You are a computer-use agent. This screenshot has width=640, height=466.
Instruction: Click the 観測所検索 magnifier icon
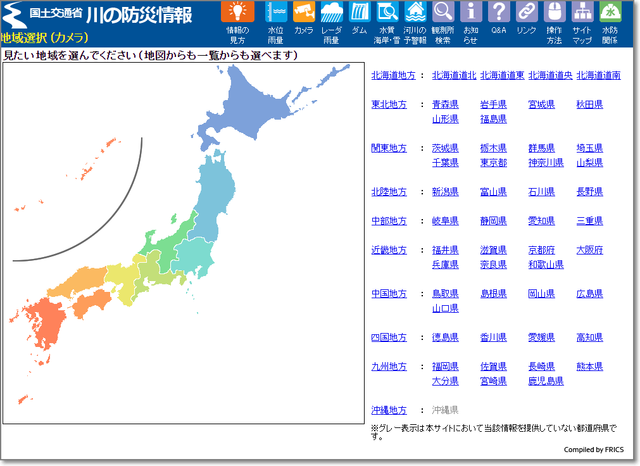click(443, 13)
